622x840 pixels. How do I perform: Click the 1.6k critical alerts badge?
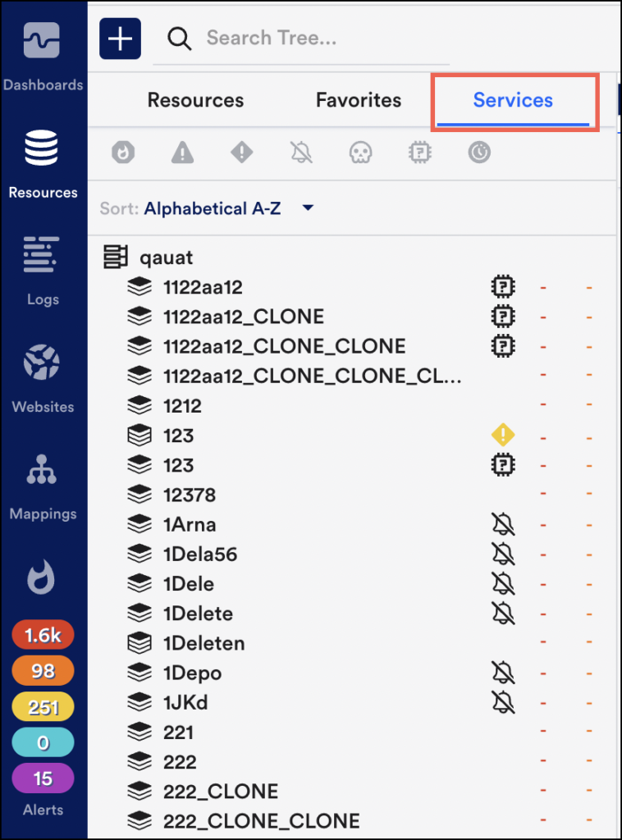point(43,636)
